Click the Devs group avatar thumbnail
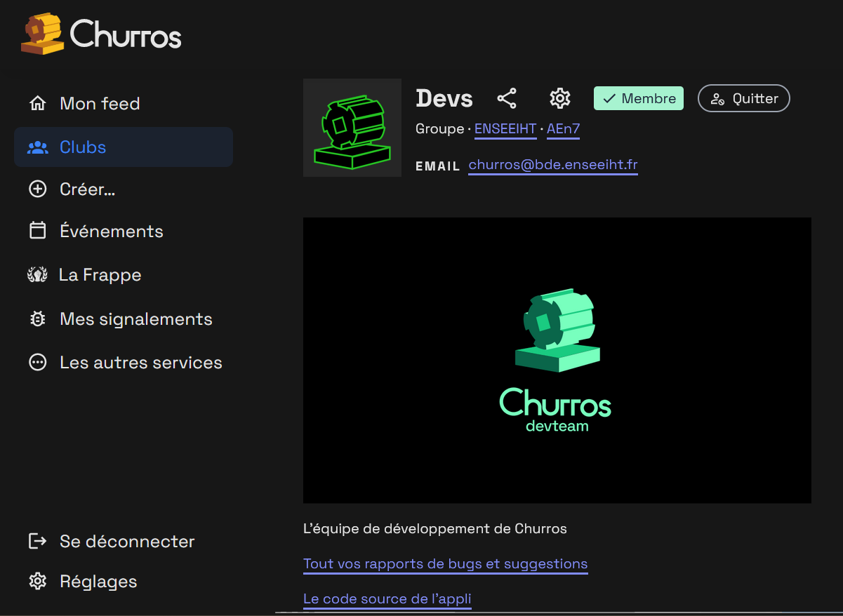Image resolution: width=843 pixels, height=616 pixels. (x=352, y=128)
